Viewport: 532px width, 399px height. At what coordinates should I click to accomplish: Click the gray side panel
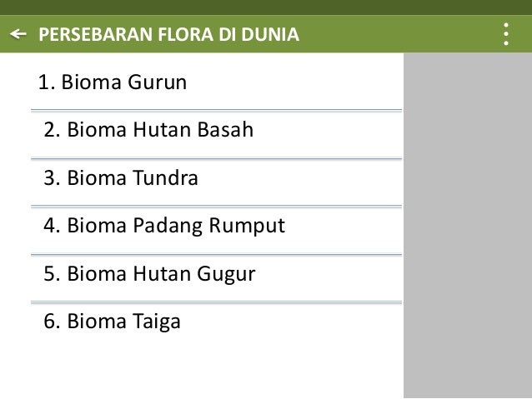467,225
